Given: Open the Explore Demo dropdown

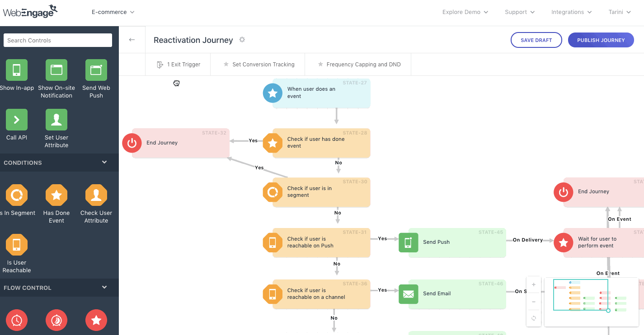Looking at the screenshot, I should click(x=465, y=12).
